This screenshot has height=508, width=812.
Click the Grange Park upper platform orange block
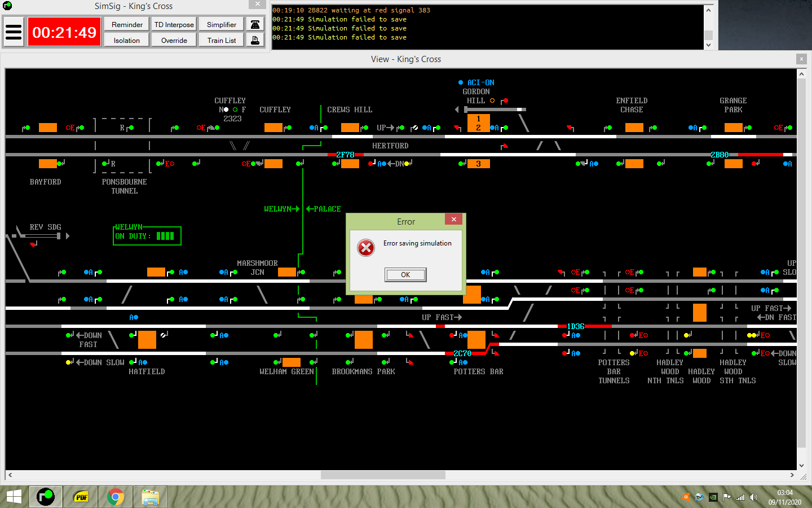[733, 128]
